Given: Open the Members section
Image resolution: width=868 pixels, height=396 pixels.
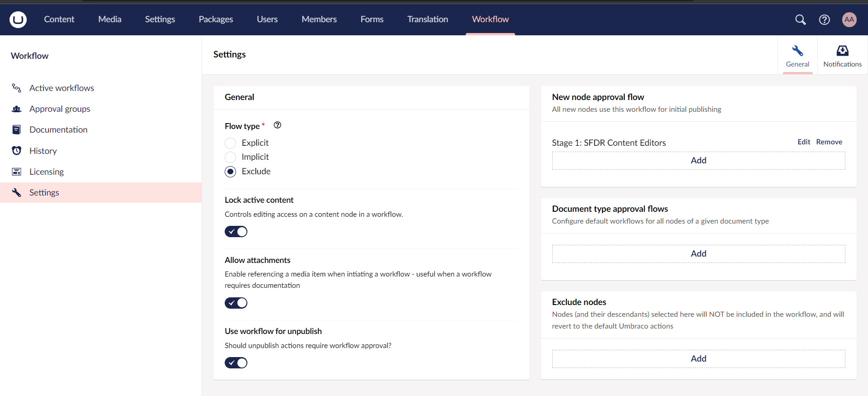Looking at the screenshot, I should [x=319, y=19].
